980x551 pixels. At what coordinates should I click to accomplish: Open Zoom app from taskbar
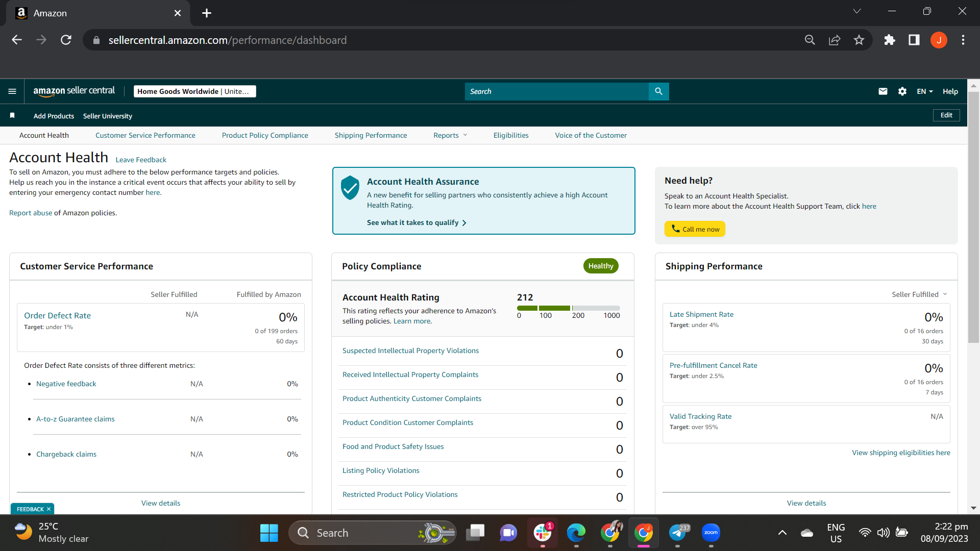coord(711,533)
